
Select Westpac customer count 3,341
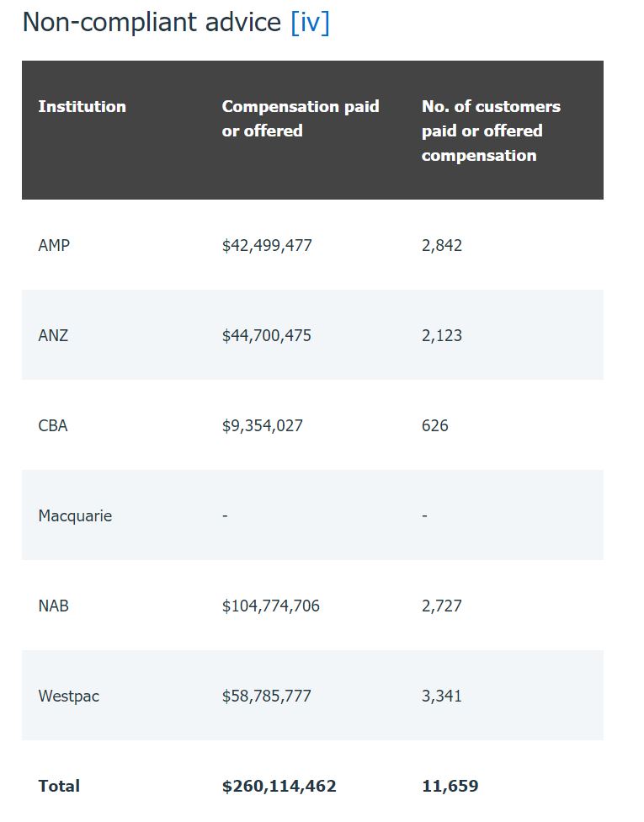[x=442, y=697]
